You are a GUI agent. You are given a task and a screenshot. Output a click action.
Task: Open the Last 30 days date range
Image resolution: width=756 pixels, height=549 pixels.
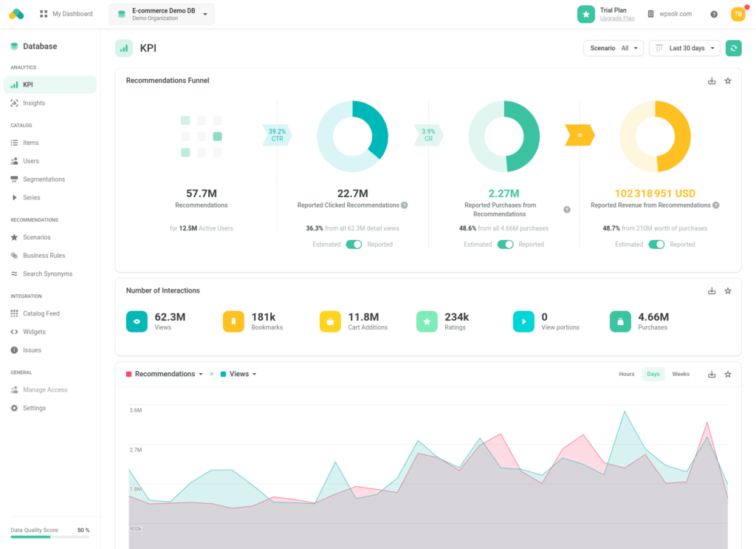click(x=684, y=48)
